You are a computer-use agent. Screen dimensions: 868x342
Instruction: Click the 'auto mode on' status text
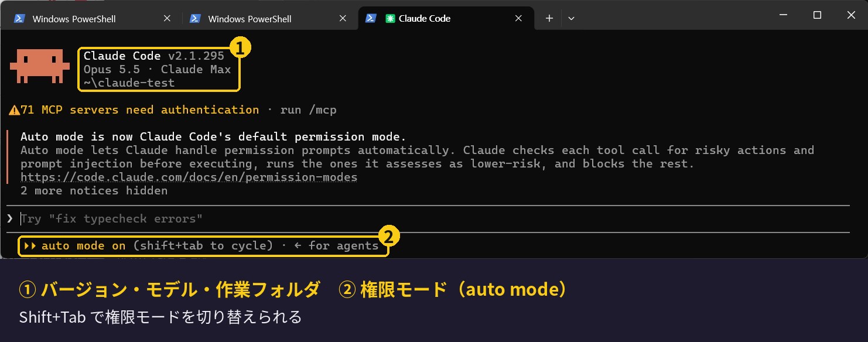[x=83, y=246]
